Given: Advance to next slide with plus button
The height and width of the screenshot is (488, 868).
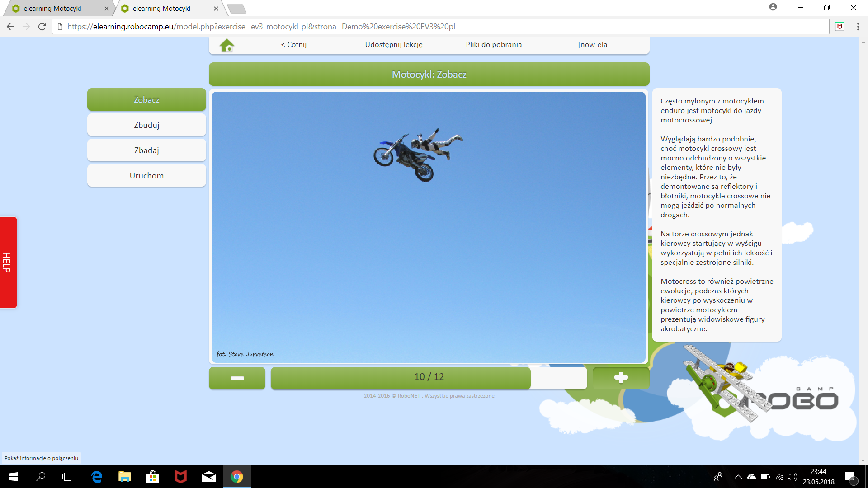Looking at the screenshot, I should pyautogui.click(x=621, y=378).
